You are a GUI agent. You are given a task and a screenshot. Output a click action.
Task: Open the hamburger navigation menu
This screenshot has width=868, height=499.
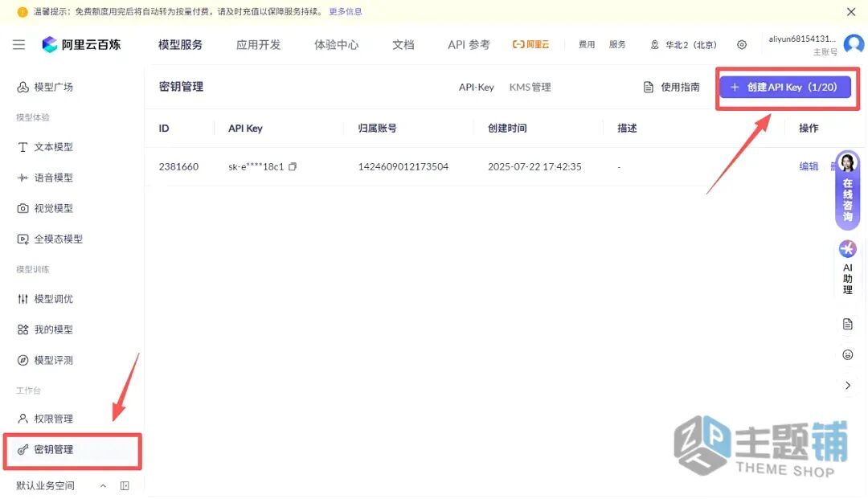click(18, 45)
